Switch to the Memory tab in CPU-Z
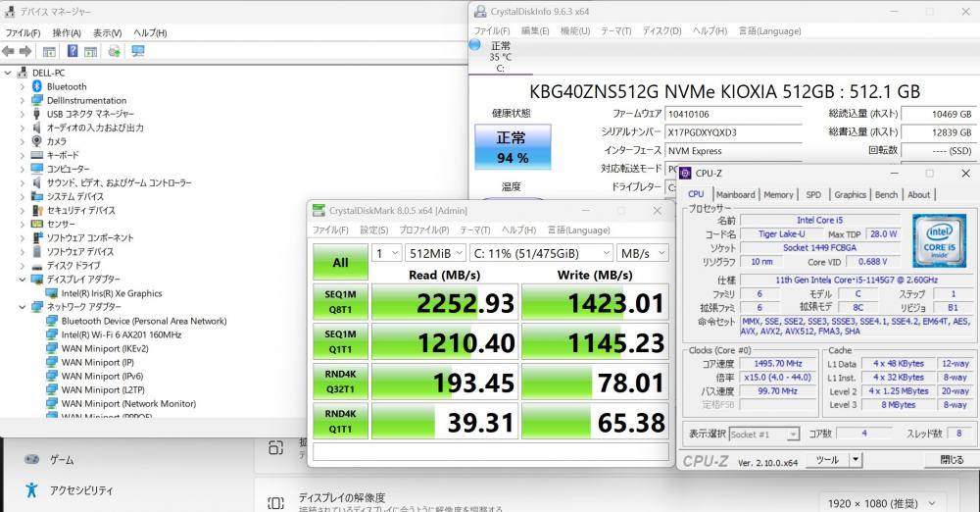The image size is (980, 512). pyautogui.click(x=778, y=194)
